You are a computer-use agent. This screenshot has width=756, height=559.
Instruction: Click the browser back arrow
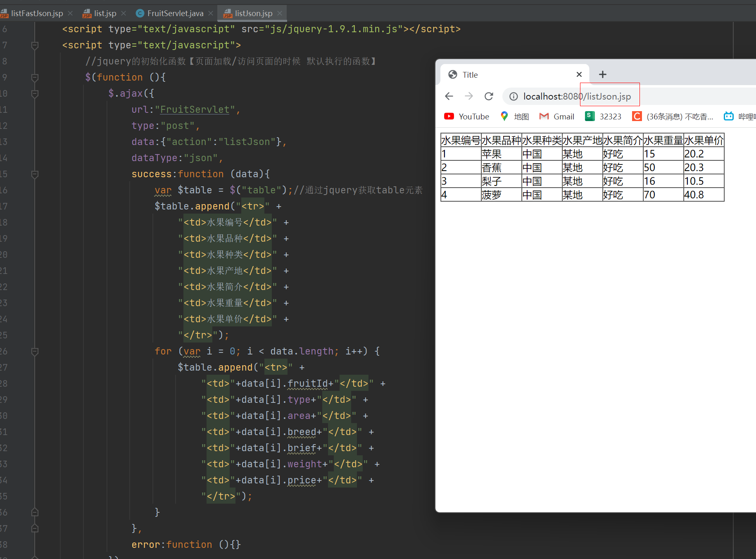click(449, 96)
